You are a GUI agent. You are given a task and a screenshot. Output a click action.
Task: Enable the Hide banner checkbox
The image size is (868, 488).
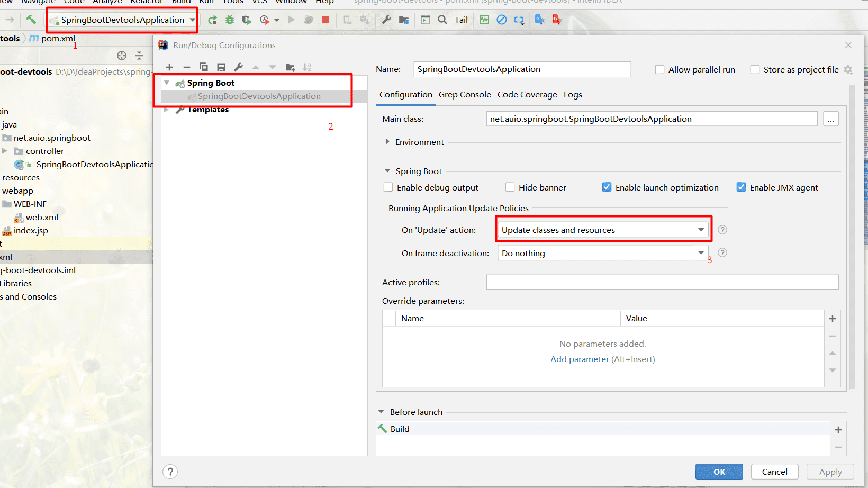pyautogui.click(x=510, y=187)
